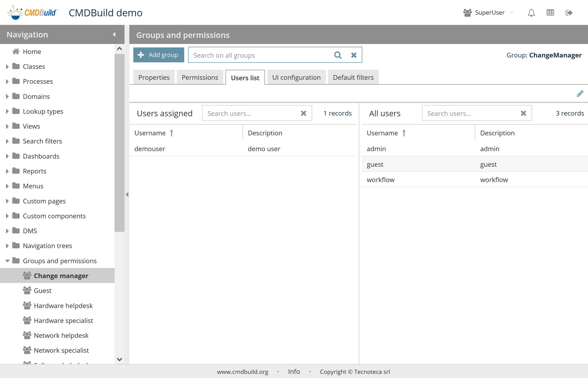Sort Users assigned by Username column
Image resolution: width=588 pixels, height=378 pixels.
[150, 133]
